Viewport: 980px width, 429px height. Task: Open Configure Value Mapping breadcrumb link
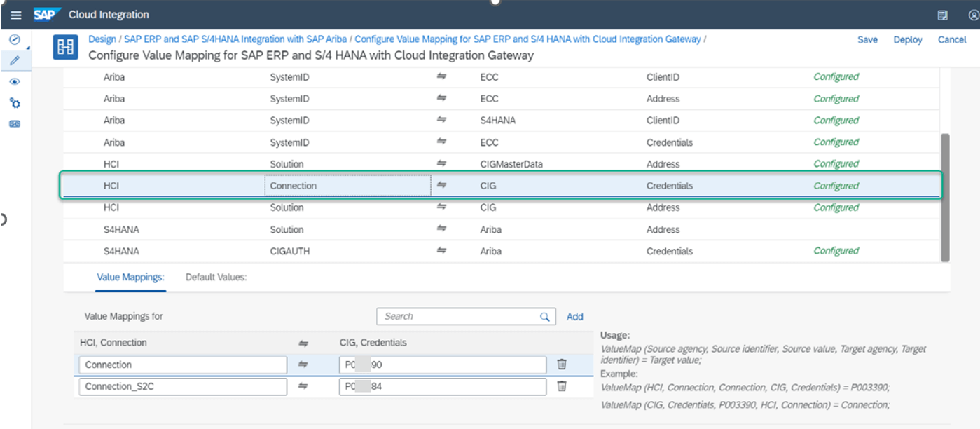coord(527,39)
